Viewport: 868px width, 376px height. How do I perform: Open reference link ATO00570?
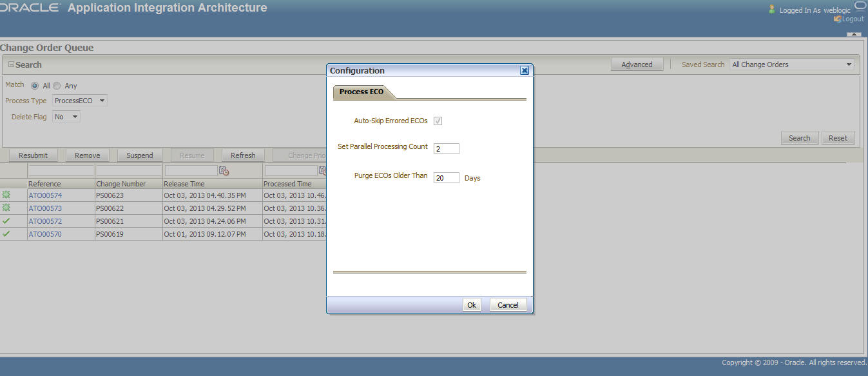pos(45,234)
